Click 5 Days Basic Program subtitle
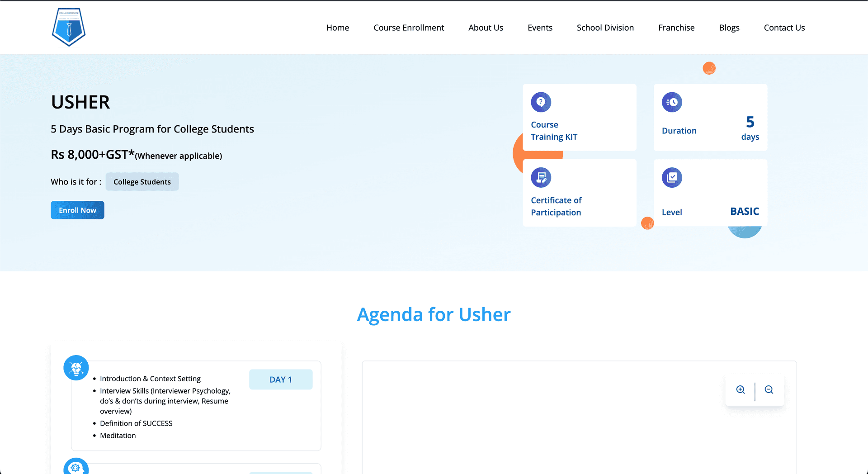 152,129
